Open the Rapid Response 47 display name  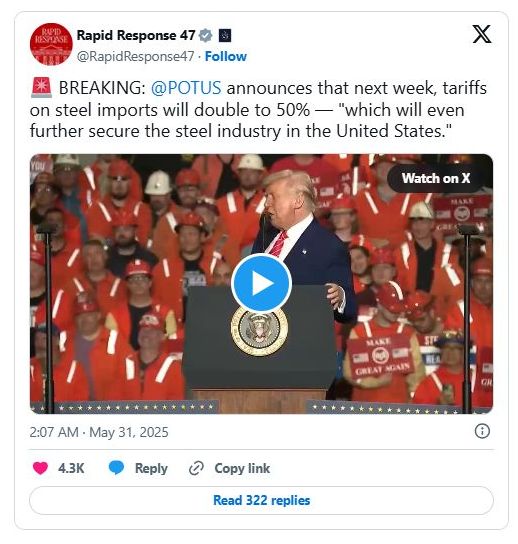[136, 35]
